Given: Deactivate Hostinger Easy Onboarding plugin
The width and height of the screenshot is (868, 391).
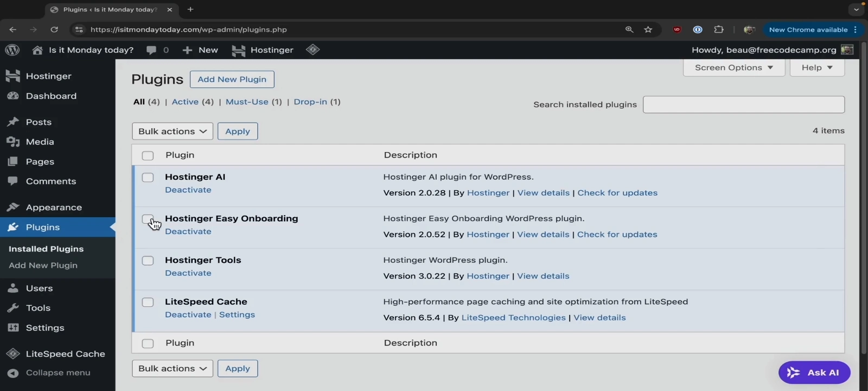Looking at the screenshot, I should click(188, 232).
